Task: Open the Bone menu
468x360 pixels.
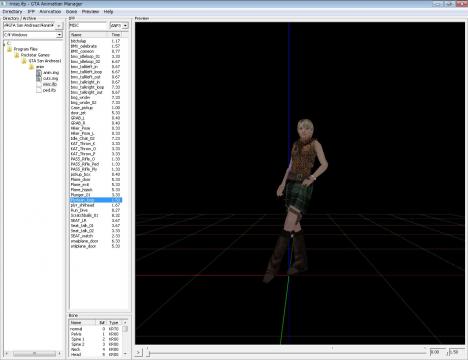Action: 71,12
